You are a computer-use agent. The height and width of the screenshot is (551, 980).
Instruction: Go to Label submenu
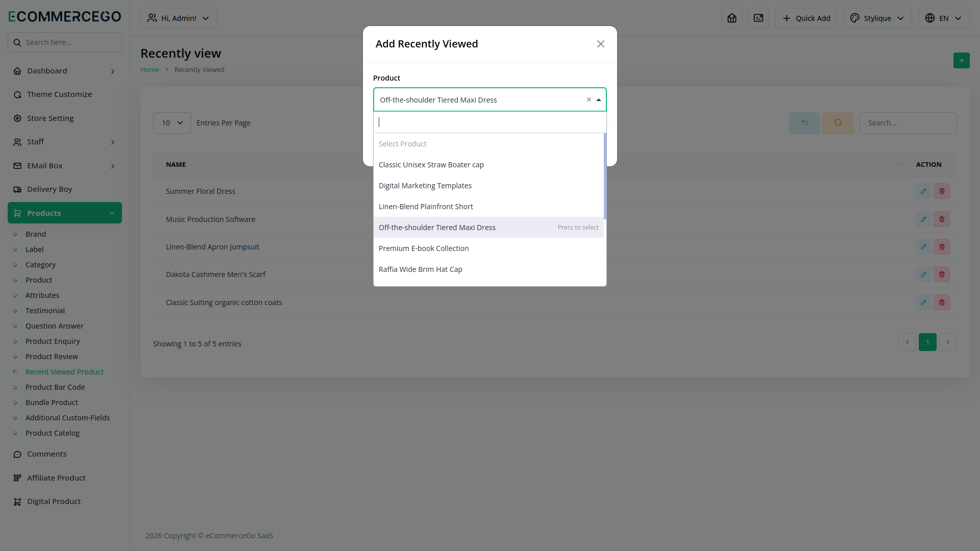click(35, 249)
